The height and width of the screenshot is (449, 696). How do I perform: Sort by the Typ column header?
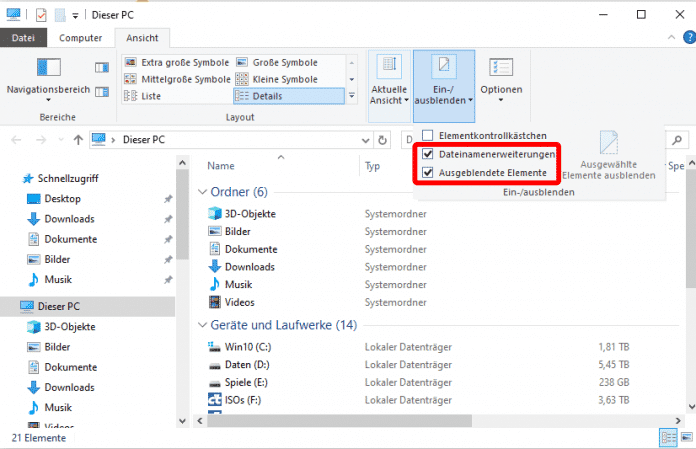point(372,166)
